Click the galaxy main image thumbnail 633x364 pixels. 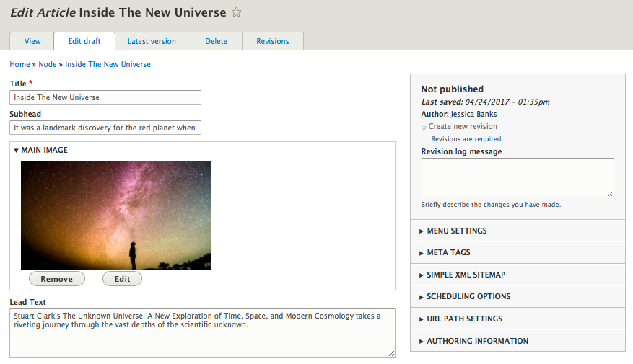pyautogui.click(x=116, y=216)
